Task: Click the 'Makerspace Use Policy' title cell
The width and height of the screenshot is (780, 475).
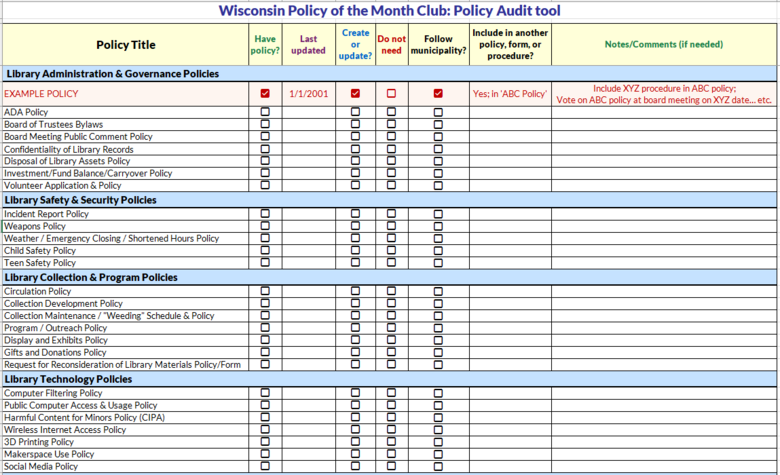Action: [49, 454]
